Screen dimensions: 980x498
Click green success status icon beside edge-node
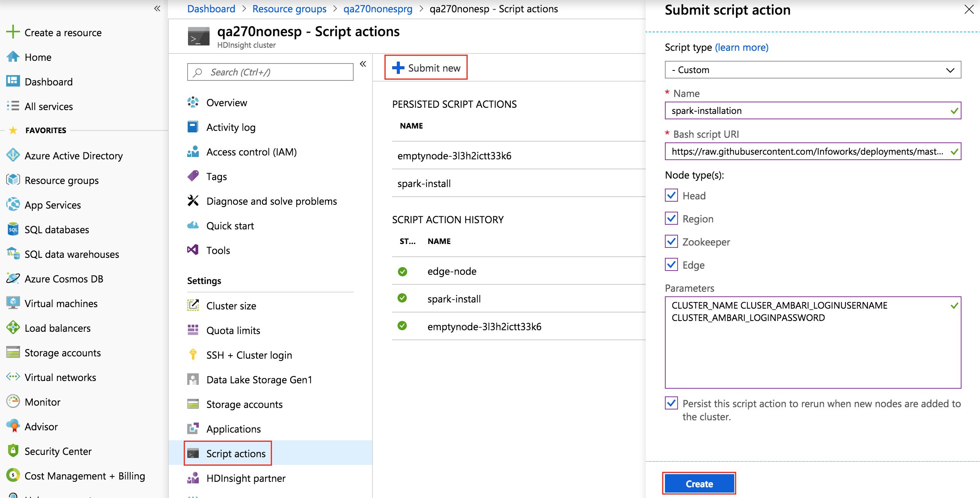[x=402, y=272]
